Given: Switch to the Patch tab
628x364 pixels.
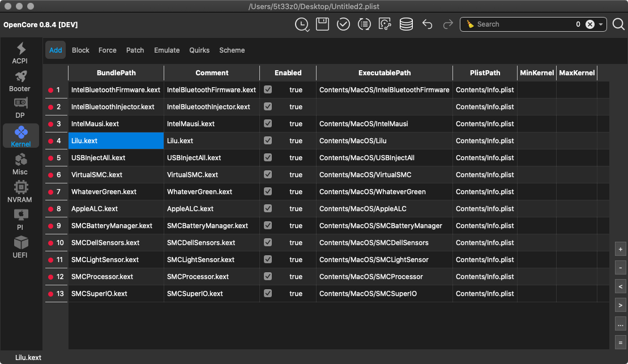Looking at the screenshot, I should (x=135, y=50).
